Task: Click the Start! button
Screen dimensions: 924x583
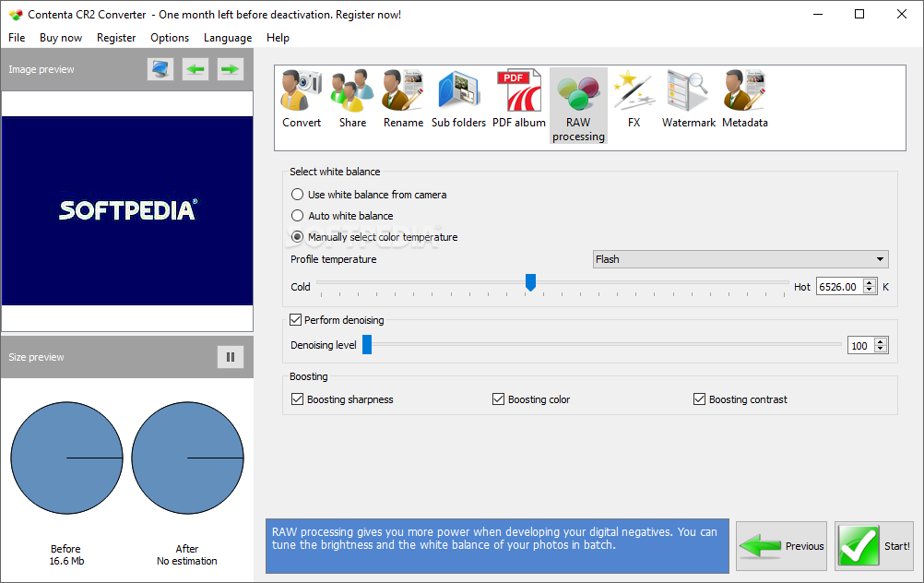Action: [x=874, y=546]
